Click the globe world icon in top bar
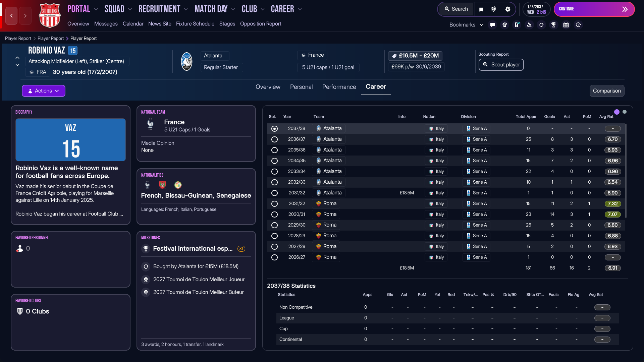Image resolution: width=644 pixels, height=362 pixels. tap(493, 9)
